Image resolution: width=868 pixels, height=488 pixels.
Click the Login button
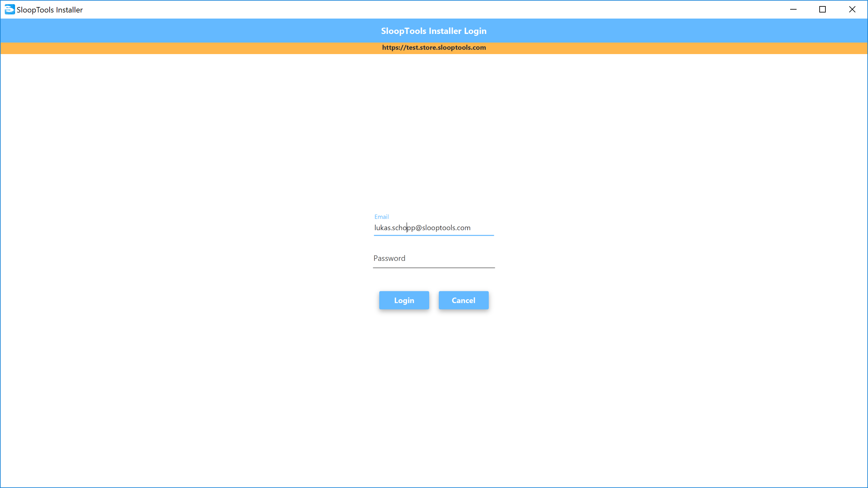404,300
